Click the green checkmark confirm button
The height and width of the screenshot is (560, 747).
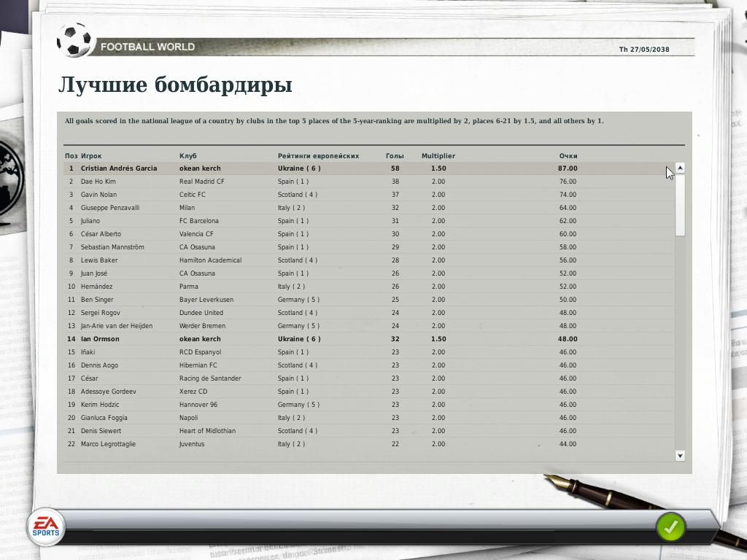point(671,527)
